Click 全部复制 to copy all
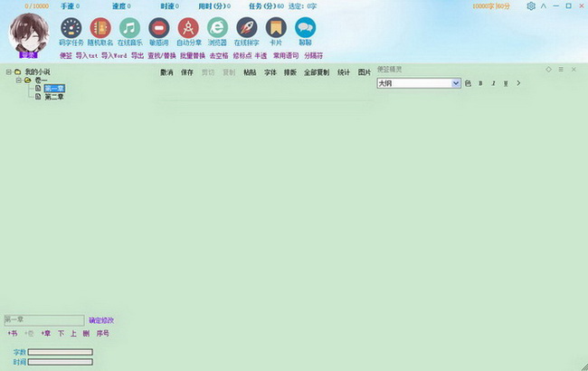The width and height of the screenshot is (588, 371). pos(317,72)
